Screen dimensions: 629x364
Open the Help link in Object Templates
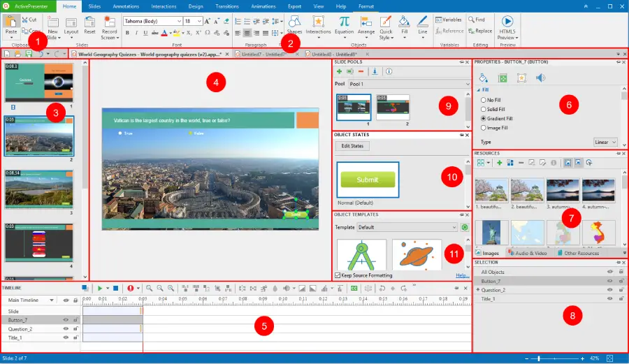click(463, 275)
